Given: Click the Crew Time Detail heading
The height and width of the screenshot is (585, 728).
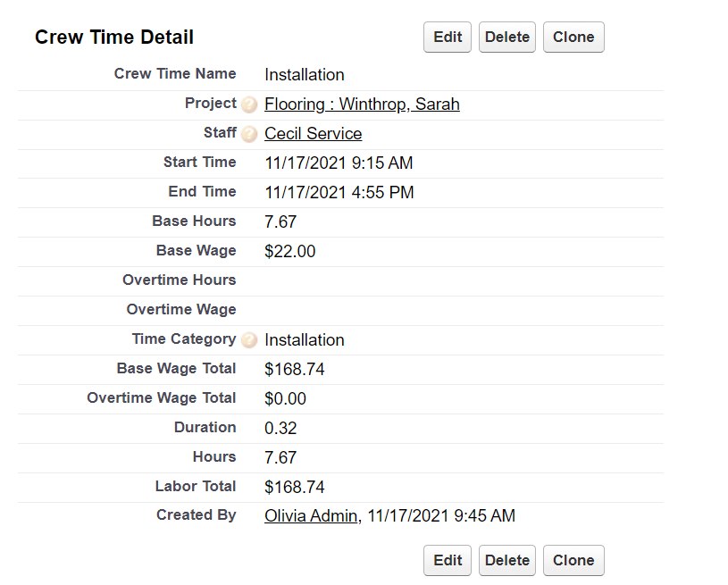Looking at the screenshot, I should pyautogui.click(x=114, y=38).
